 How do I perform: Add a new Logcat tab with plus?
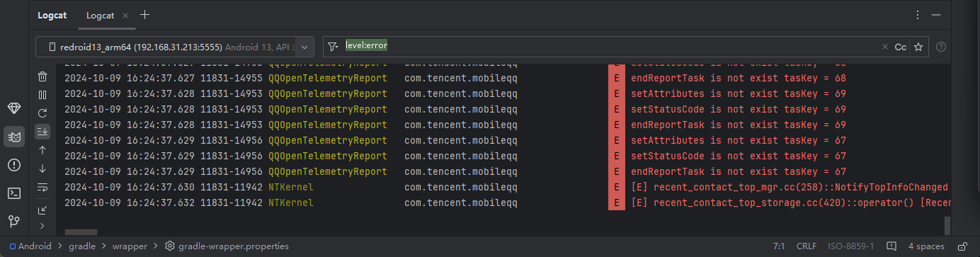click(x=144, y=14)
